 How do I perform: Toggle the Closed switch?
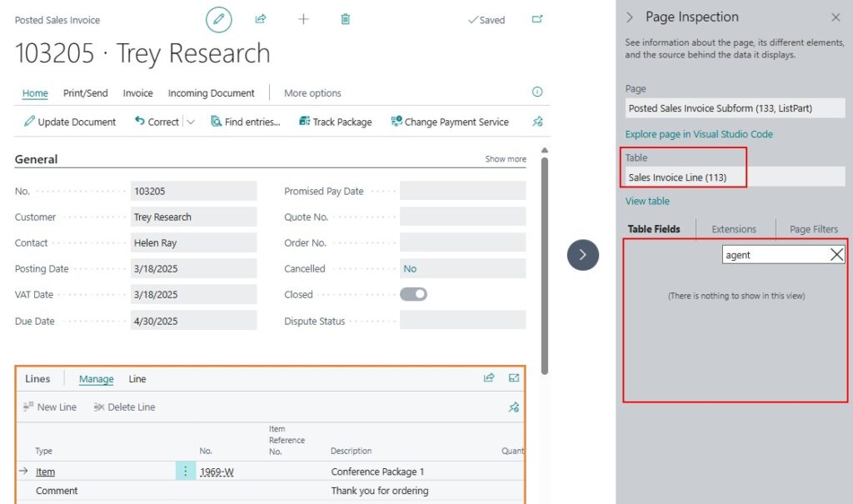pos(414,294)
